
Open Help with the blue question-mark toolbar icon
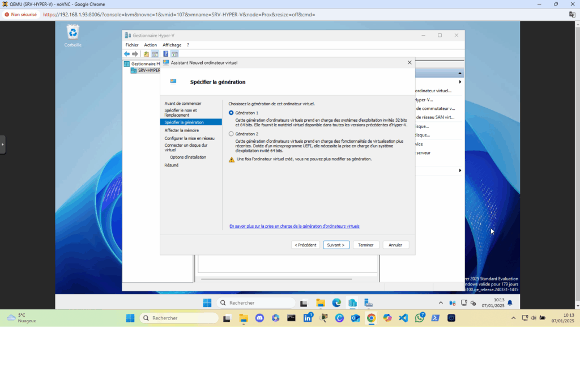[x=166, y=54]
